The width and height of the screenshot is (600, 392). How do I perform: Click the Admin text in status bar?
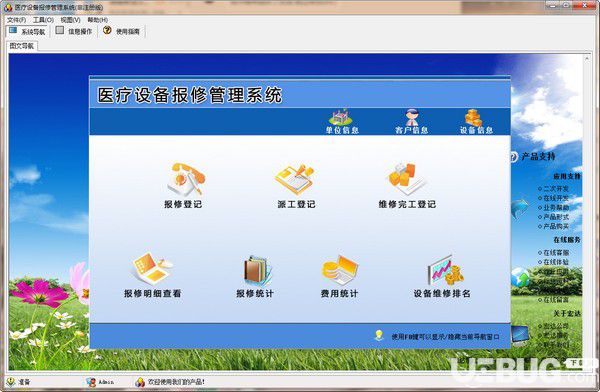(106, 382)
